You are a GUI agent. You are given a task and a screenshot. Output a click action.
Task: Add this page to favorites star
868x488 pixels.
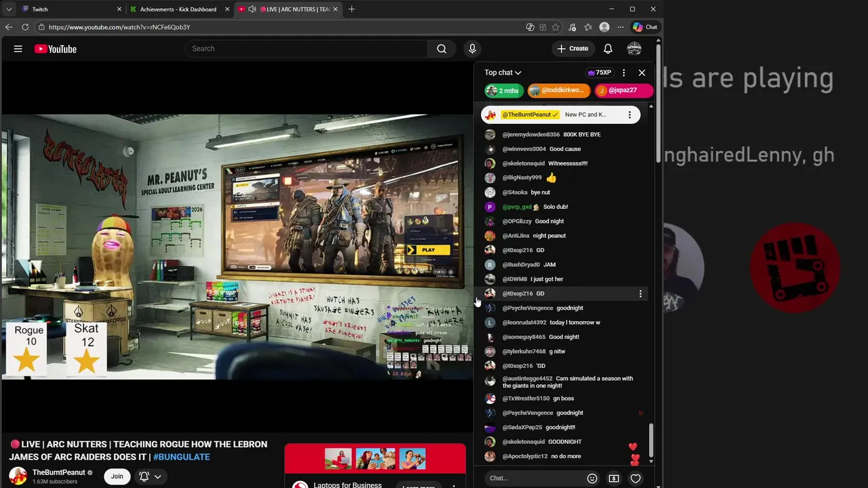point(556,27)
